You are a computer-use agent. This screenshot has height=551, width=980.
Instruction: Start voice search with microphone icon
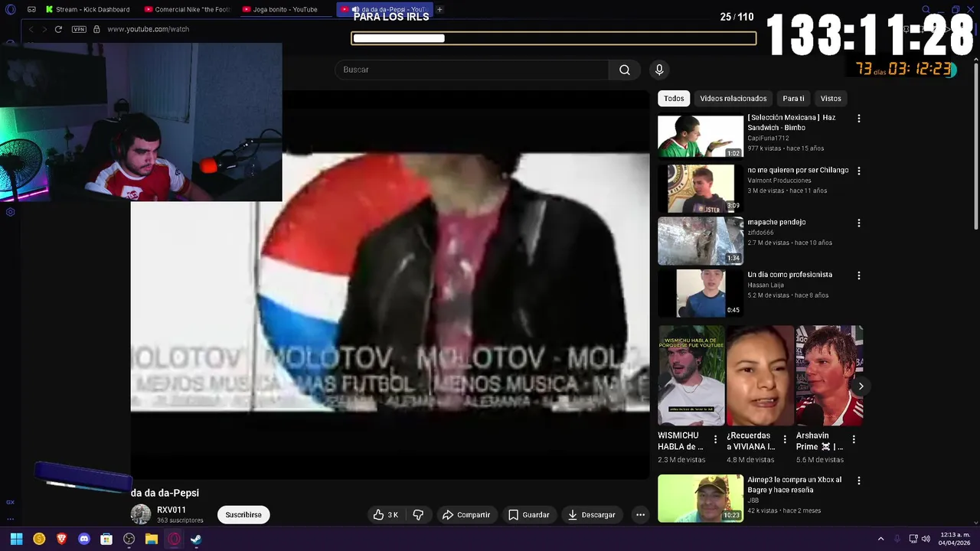tap(659, 70)
